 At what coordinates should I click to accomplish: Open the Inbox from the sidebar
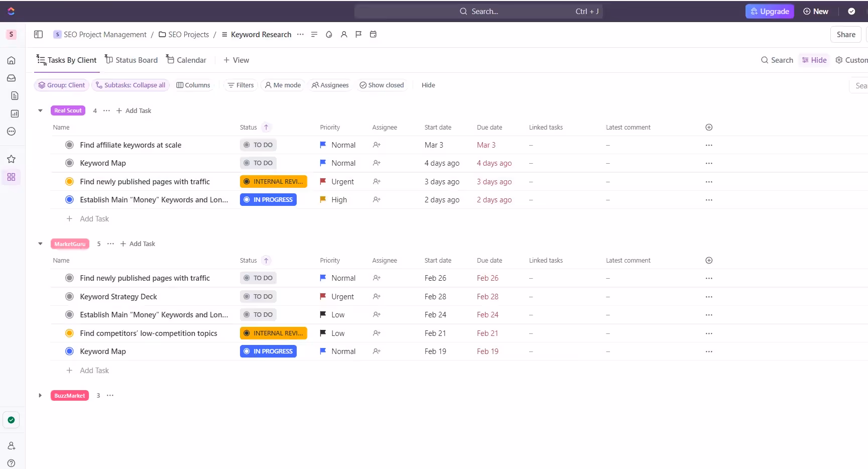tap(11, 78)
